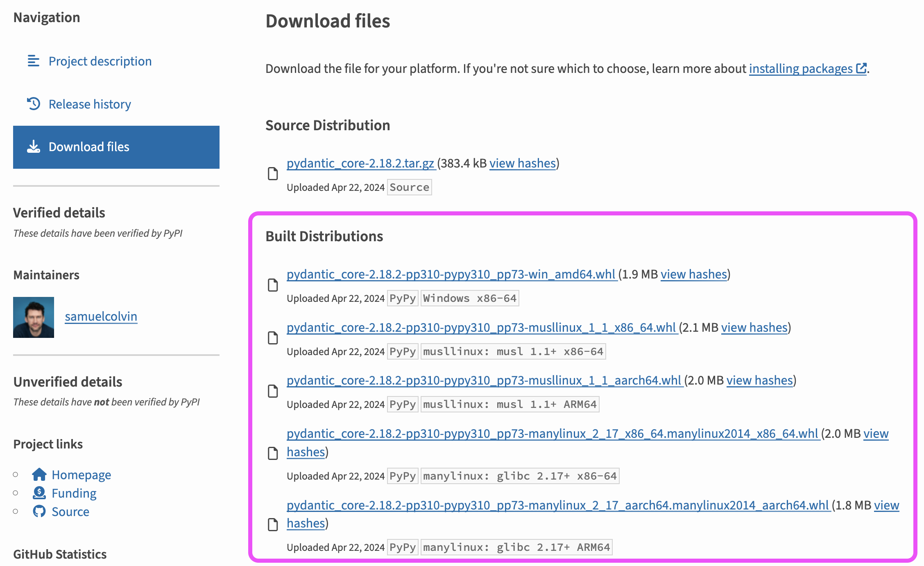Click the file icon beside win_amd64 wheel

click(273, 285)
